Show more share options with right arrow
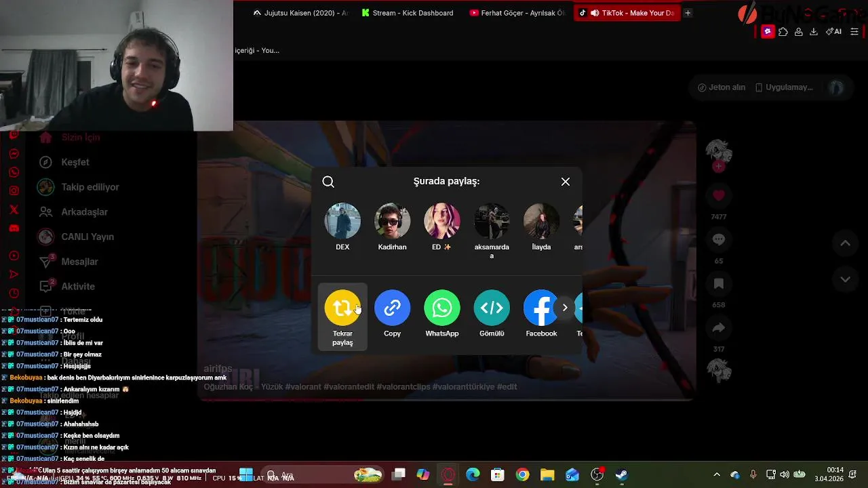The width and height of the screenshot is (868, 488). [565, 308]
